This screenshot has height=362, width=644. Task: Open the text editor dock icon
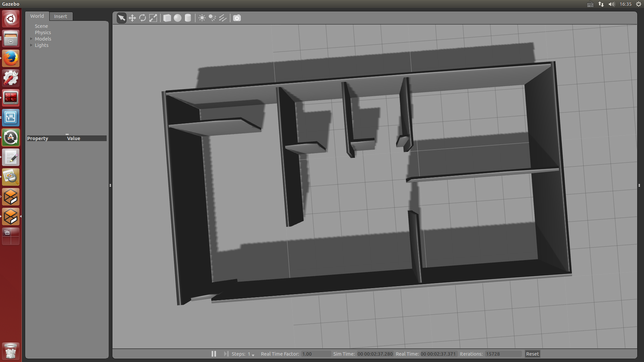tap(11, 157)
